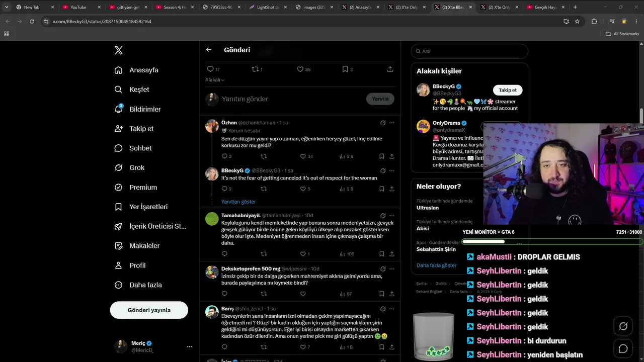This screenshot has width=644, height=362.
Task: Open the floating Grok button
Action: pyautogui.click(x=623, y=326)
